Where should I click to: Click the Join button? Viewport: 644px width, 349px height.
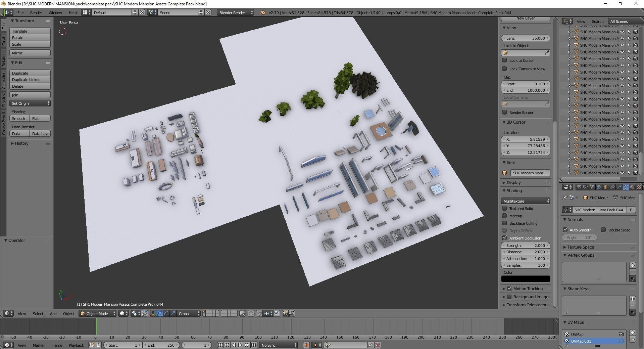[x=30, y=95]
